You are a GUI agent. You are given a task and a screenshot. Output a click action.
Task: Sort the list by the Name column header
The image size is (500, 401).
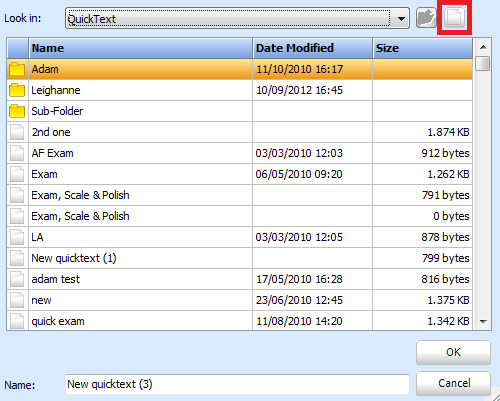pos(140,48)
